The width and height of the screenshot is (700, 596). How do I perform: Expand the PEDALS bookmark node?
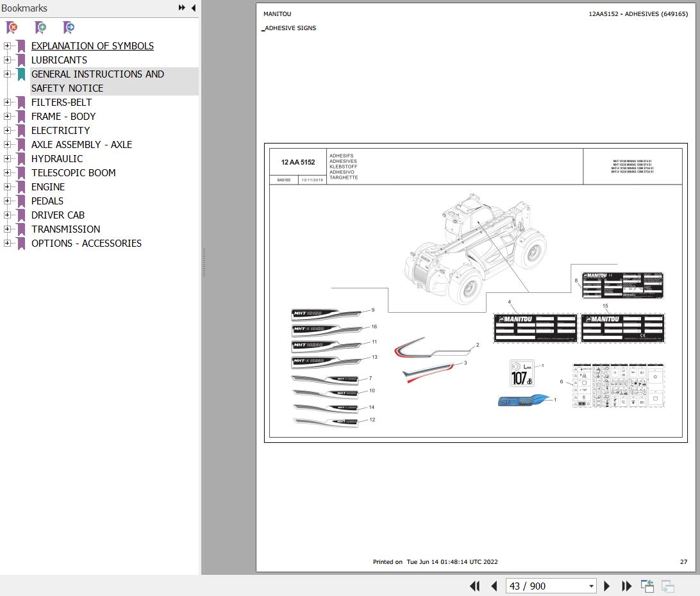click(x=6, y=201)
